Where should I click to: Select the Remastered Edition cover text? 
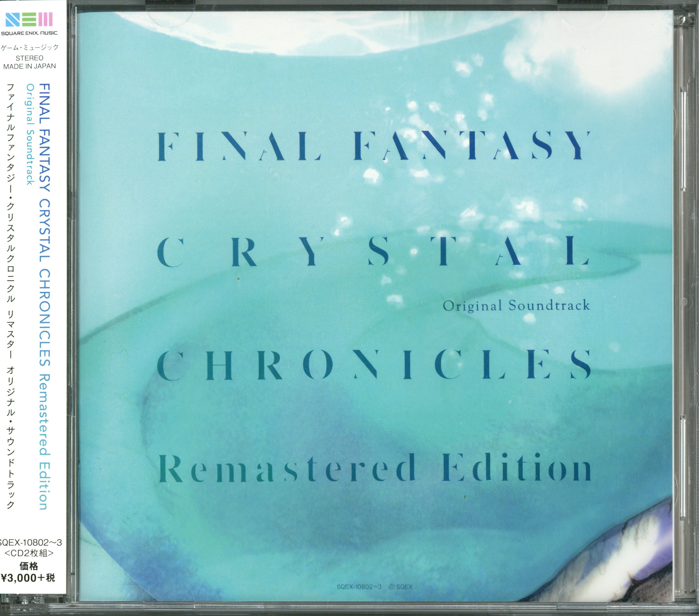(374, 467)
